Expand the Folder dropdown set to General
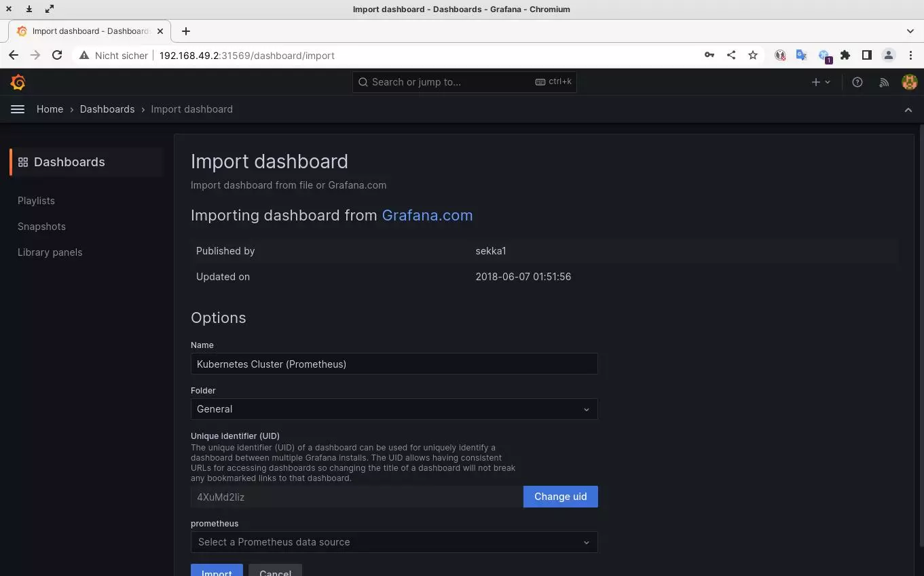The image size is (924, 576). click(x=394, y=409)
